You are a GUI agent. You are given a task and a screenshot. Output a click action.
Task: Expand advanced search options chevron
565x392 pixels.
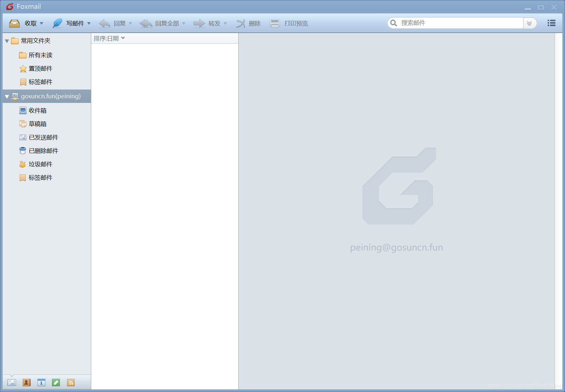tap(529, 23)
